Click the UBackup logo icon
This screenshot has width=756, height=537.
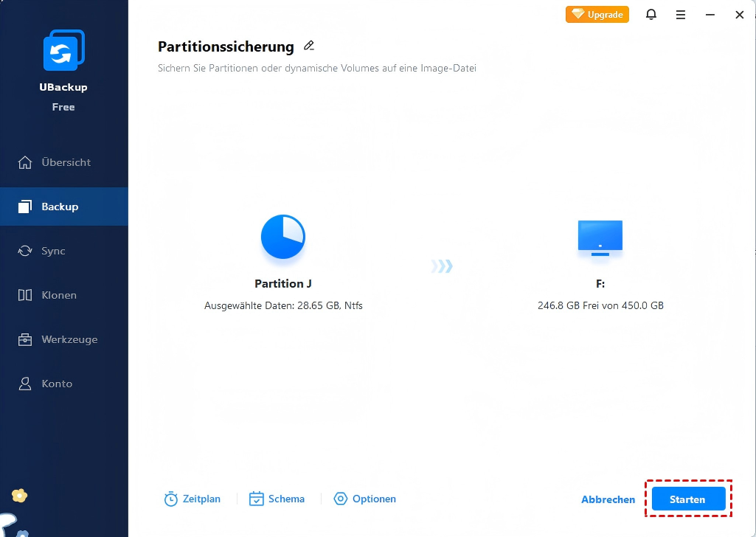(63, 51)
